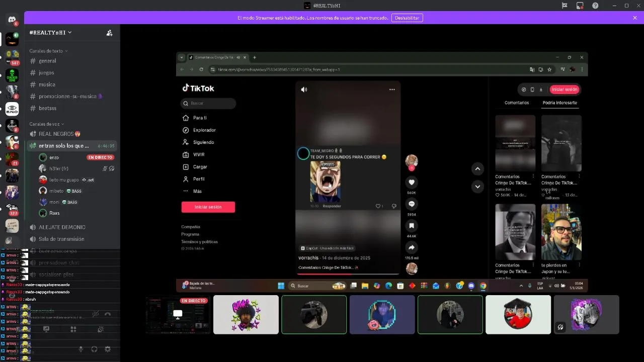644x362 pixels.
Task: Click bookmark star in streamed Chrome address bar
Action: tap(549, 69)
